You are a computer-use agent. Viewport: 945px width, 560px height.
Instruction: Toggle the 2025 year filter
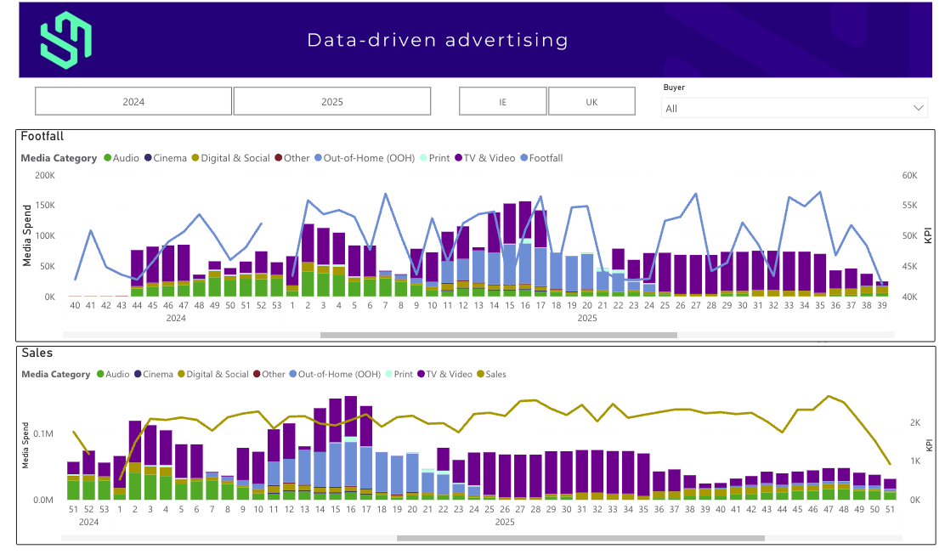pyautogui.click(x=332, y=101)
